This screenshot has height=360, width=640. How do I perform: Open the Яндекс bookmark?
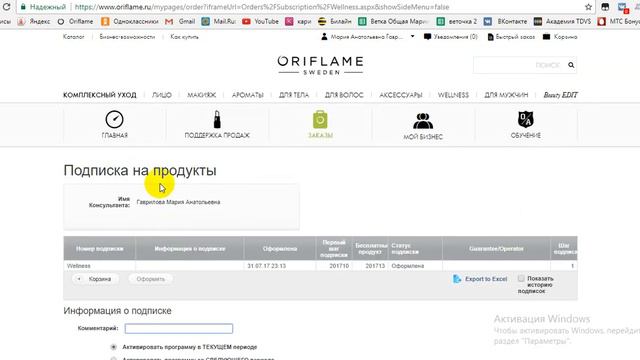coord(34,22)
